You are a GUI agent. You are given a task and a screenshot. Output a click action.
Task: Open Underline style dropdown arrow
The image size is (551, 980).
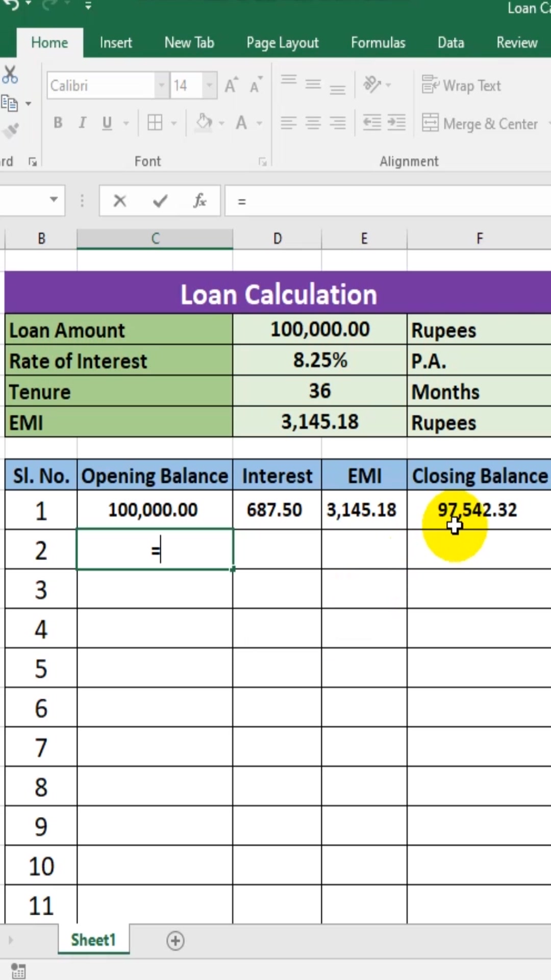(x=126, y=123)
